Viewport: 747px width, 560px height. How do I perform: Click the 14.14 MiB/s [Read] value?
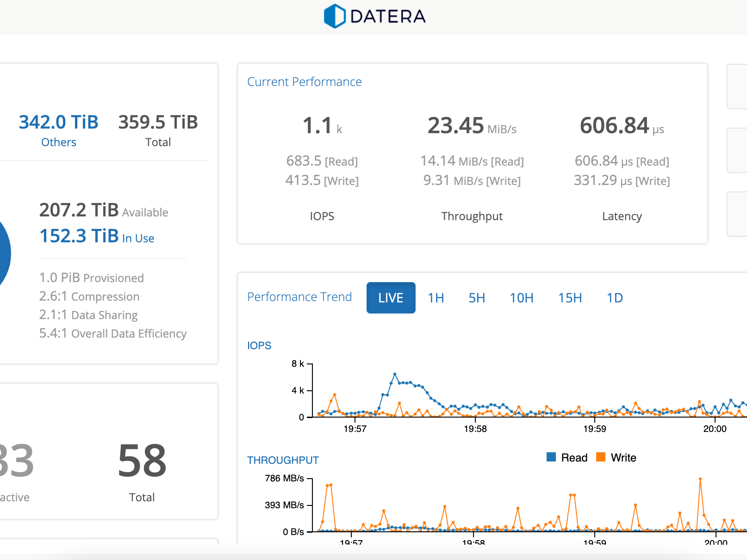472,161
